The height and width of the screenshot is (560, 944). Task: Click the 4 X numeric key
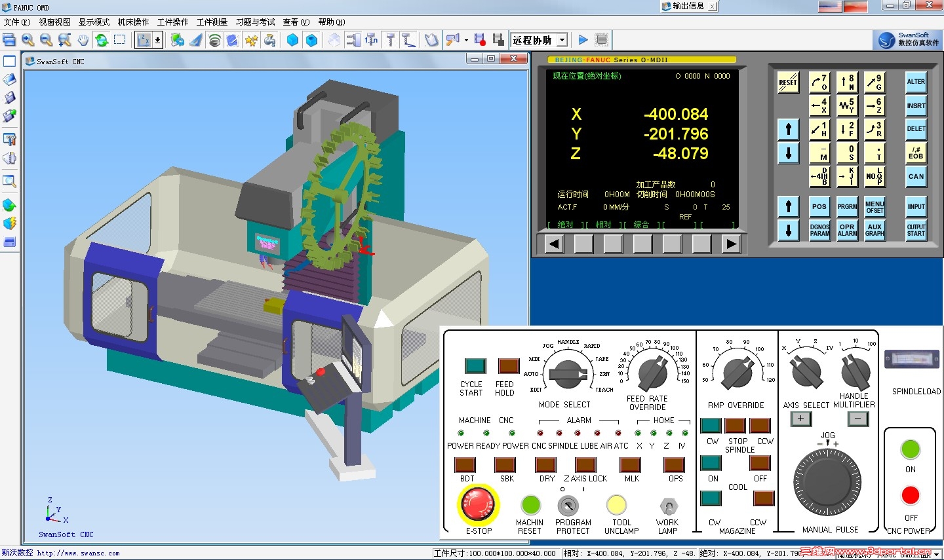[819, 105]
